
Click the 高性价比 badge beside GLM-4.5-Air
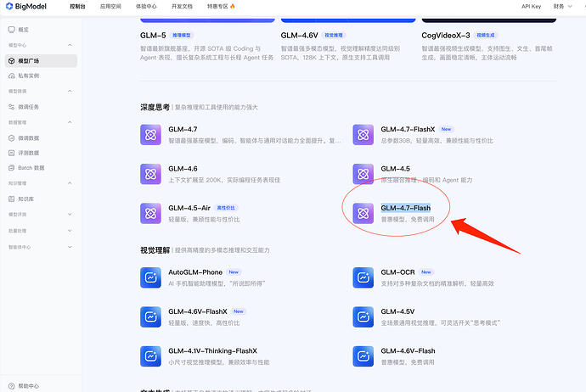(x=226, y=208)
